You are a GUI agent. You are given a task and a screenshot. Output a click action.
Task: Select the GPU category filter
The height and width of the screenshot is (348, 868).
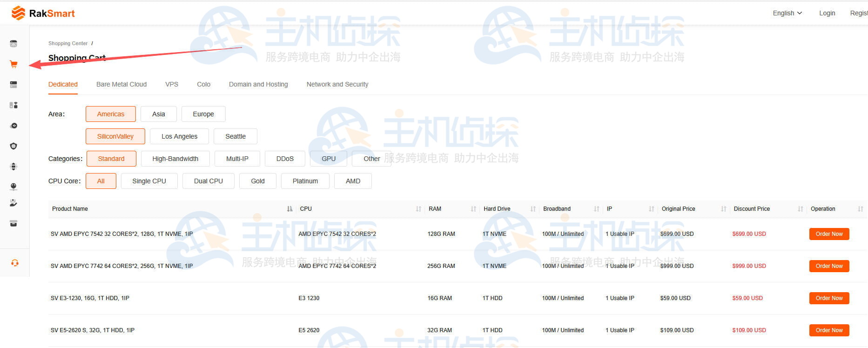click(329, 159)
